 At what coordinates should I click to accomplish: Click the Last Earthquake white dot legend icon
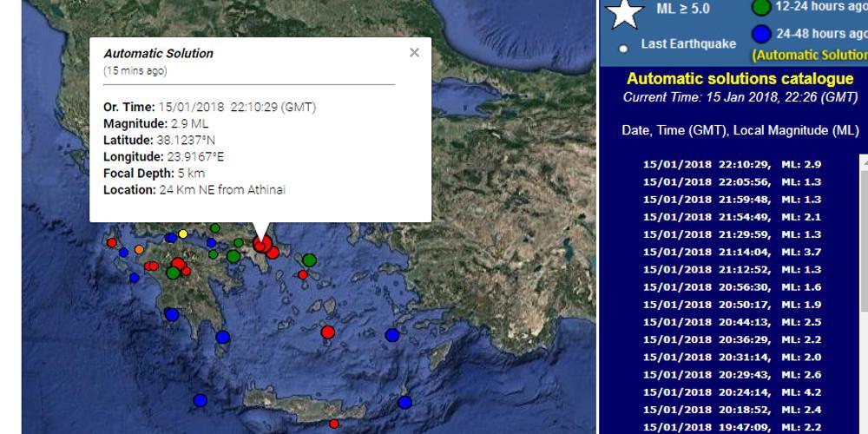[624, 49]
